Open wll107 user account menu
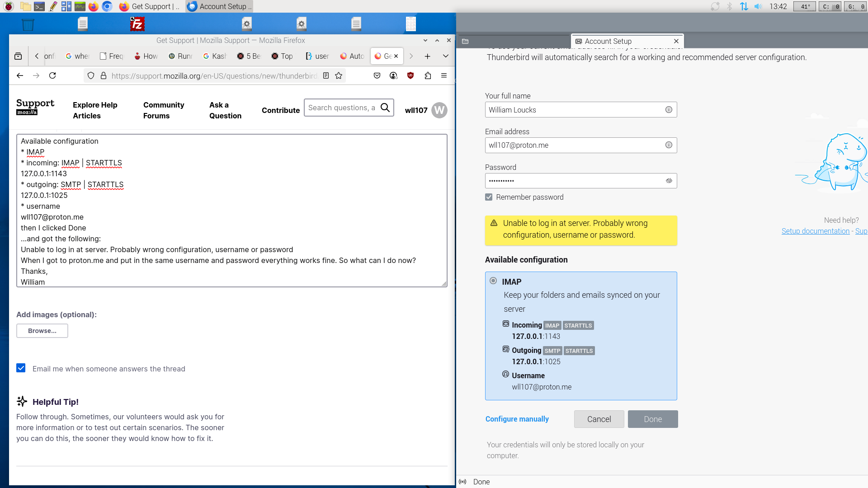 (x=426, y=110)
